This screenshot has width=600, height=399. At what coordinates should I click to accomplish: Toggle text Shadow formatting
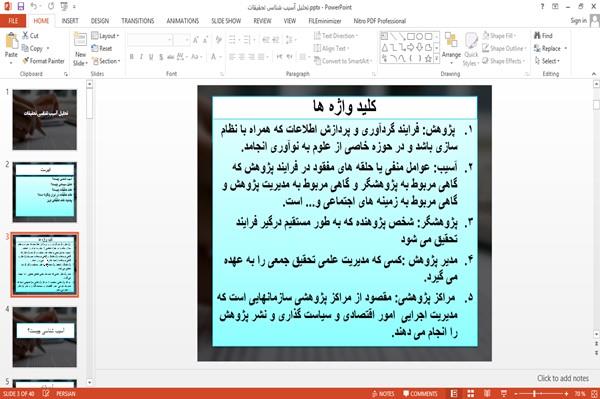coord(161,57)
